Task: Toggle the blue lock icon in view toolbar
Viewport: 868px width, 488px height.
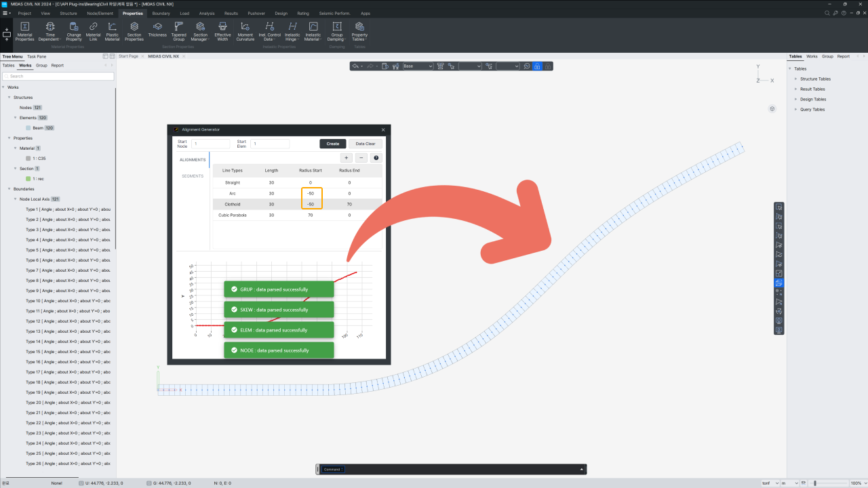Action: click(537, 66)
